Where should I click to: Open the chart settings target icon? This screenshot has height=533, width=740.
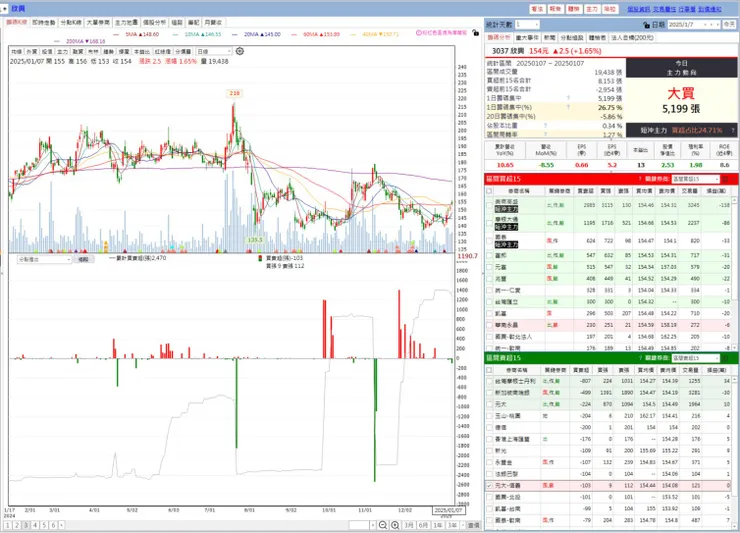click(x=240, y=51)
